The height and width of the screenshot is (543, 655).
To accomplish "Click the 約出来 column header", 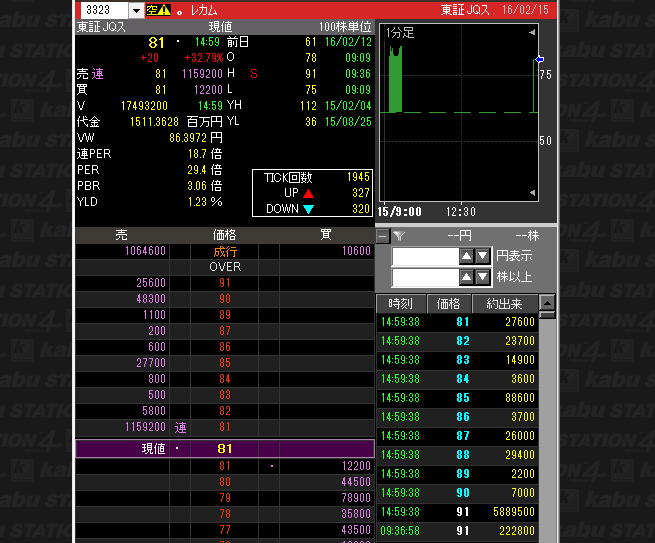I will point(505,304).
